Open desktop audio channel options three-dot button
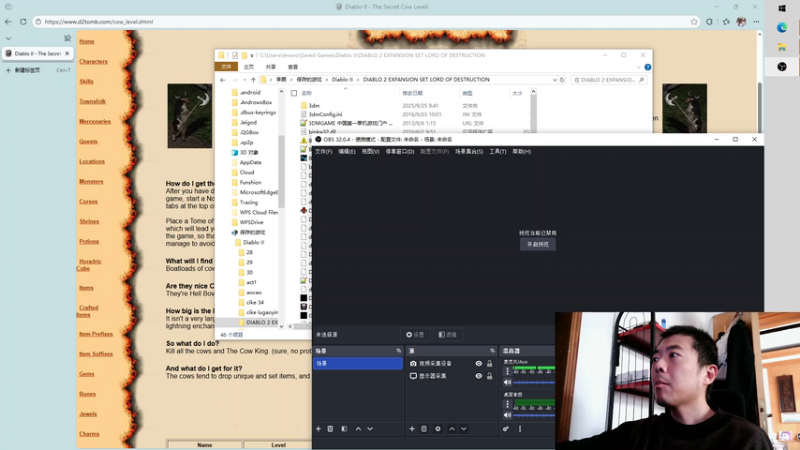Image resolution: width=800 pixels, height=450 pixels. click(x=507, y=404)
